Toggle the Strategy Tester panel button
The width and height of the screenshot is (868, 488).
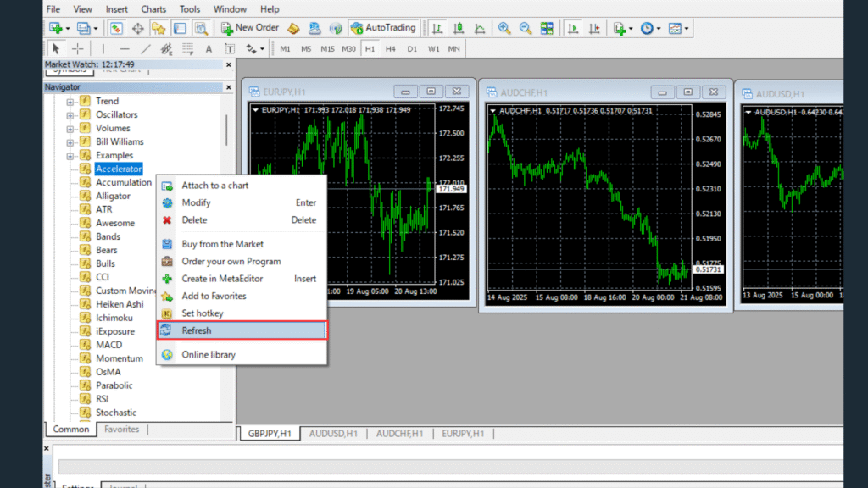[x=201, y=28]
